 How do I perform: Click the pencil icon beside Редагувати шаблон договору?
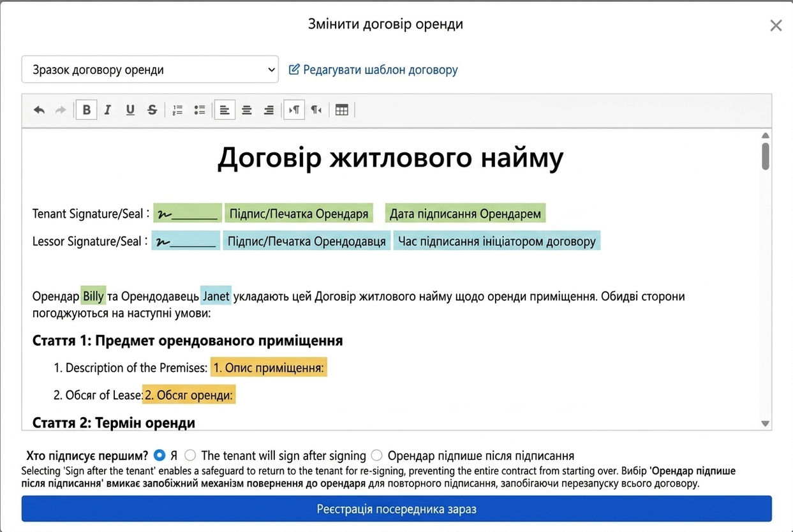point(294,69)
